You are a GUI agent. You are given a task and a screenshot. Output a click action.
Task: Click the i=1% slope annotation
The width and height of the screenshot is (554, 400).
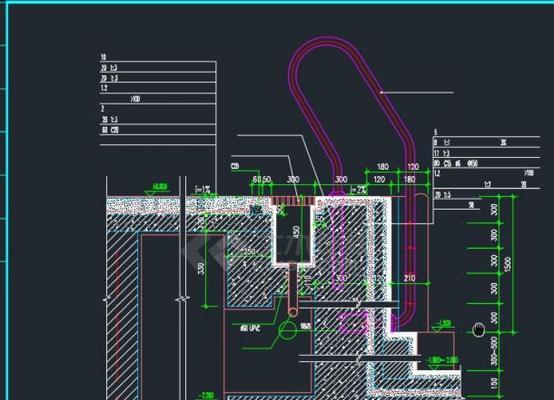point(203,190)
